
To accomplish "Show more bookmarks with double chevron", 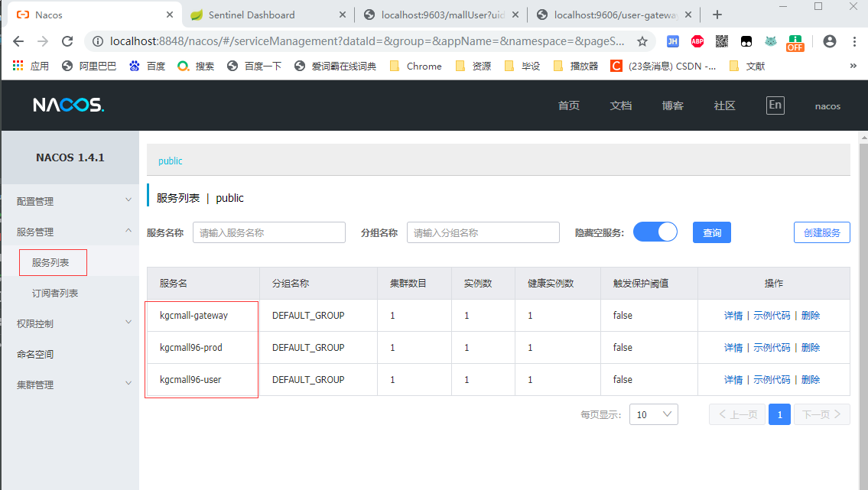I will [853, 67].
